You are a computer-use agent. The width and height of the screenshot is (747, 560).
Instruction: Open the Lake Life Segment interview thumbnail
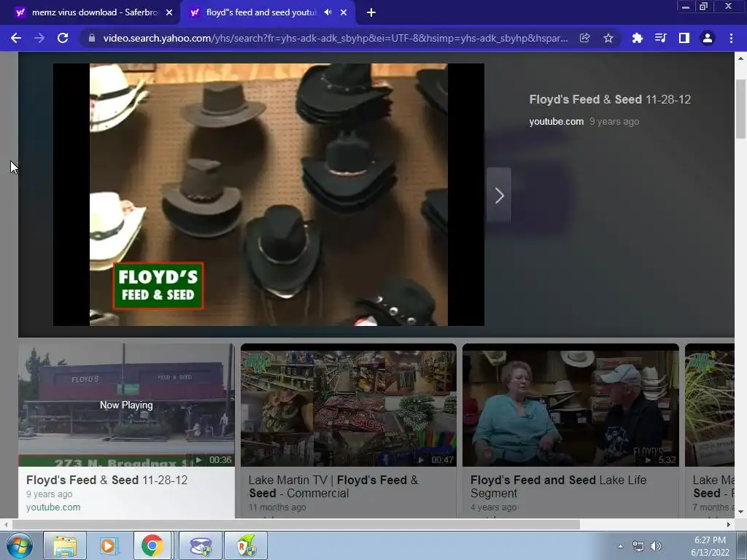[570, 405]
